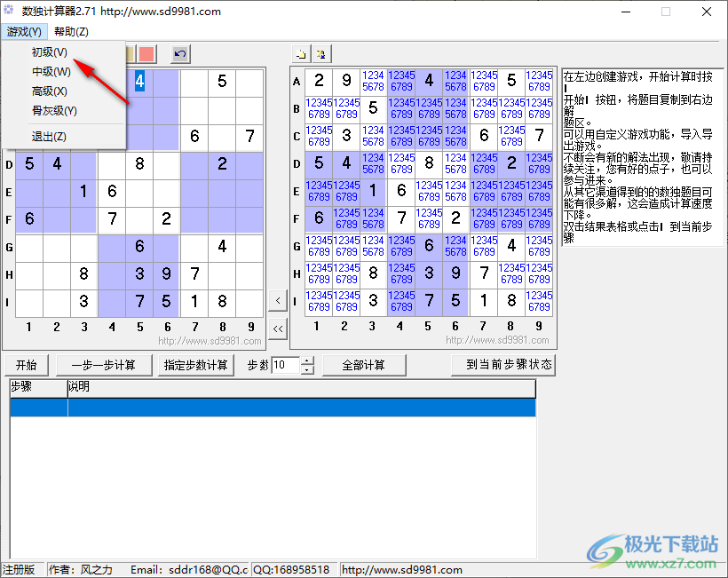Viewport: 728px width, 578px height.
Task: Click right grid cell B3 showing 5
Action: tap(373, 108)
